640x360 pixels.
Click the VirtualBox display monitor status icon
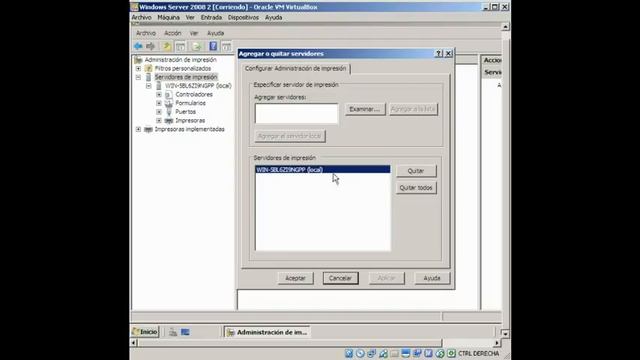(406, 353)
